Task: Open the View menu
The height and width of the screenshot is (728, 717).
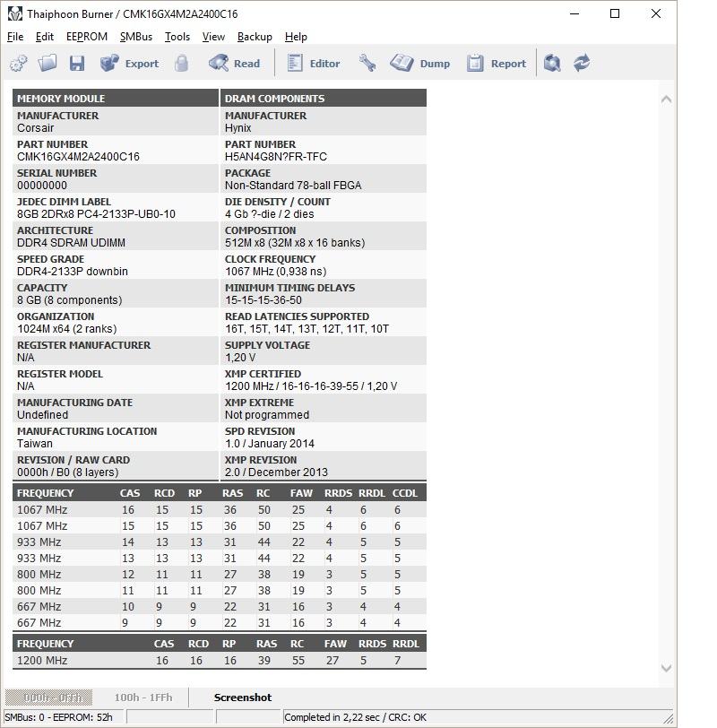Action: [213, 37]
